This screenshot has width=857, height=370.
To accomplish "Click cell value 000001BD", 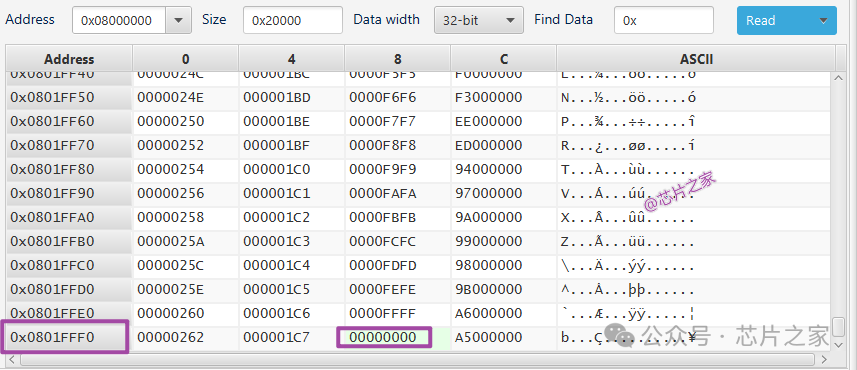I will pyautogui.click(x=277, y=97).
